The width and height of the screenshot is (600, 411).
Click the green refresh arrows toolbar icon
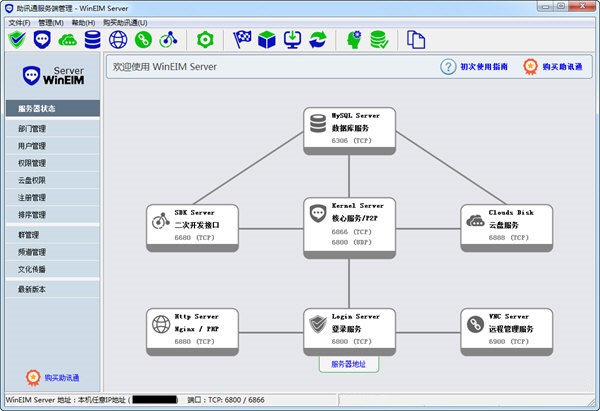point(318,40)
